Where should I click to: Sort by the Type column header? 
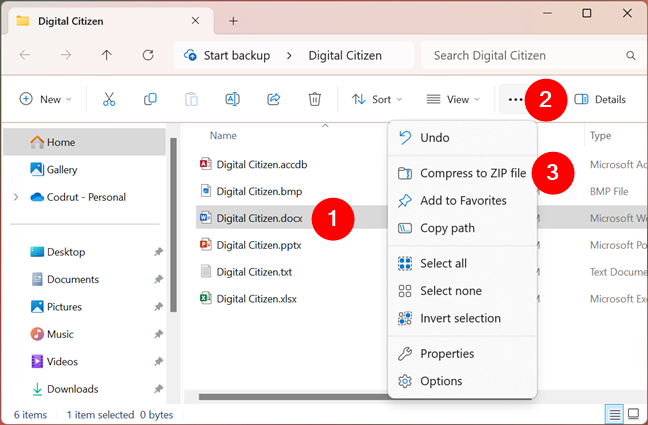coord(600,136)
